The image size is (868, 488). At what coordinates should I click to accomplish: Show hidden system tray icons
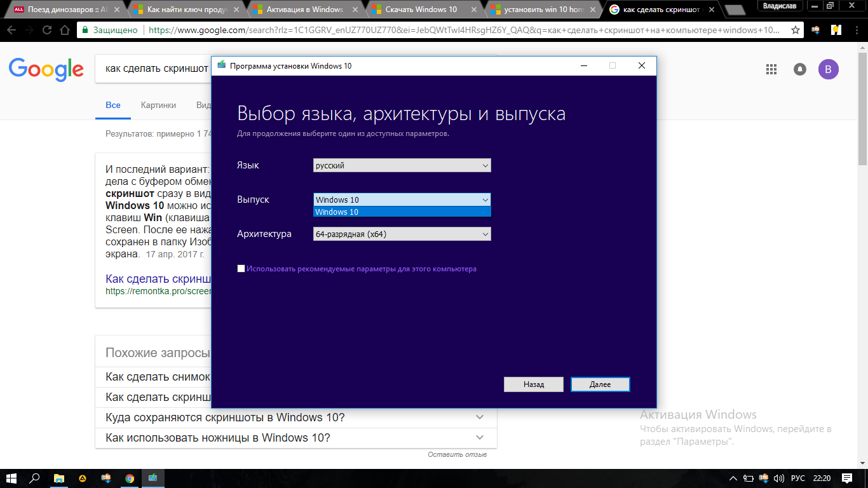pyautogui.click(x=733, y=478)
